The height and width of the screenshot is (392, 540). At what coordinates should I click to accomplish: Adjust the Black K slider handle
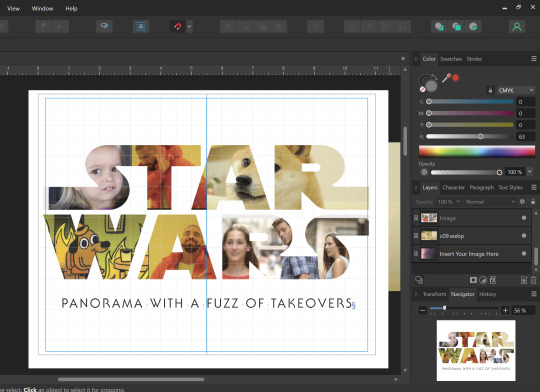[480, 136]
